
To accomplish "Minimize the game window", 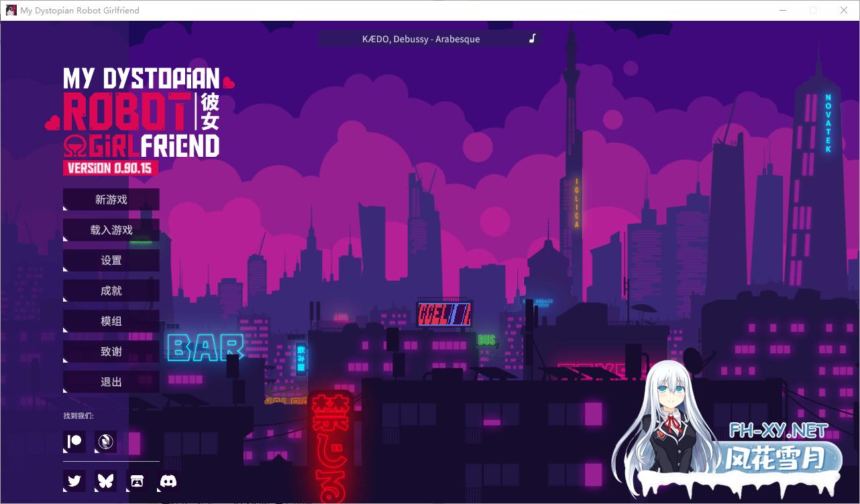I will pos(782,11).
